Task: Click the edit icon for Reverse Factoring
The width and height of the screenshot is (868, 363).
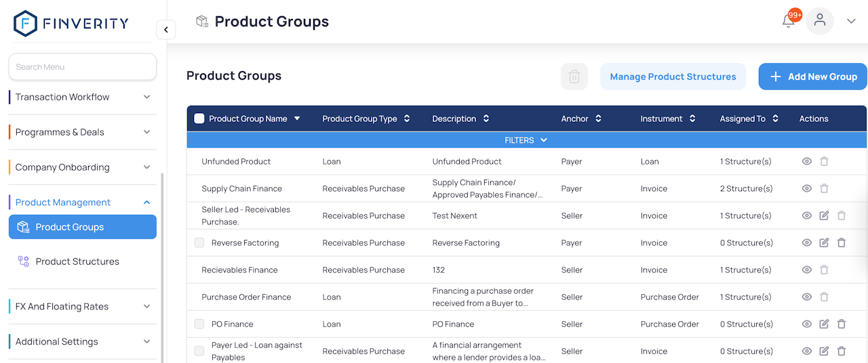Action: tap(824, 242)
